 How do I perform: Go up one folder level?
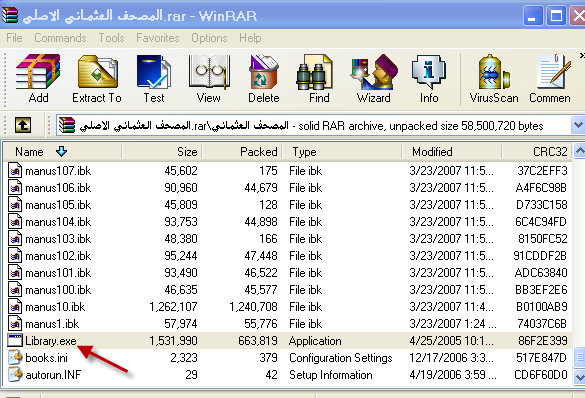23,125
